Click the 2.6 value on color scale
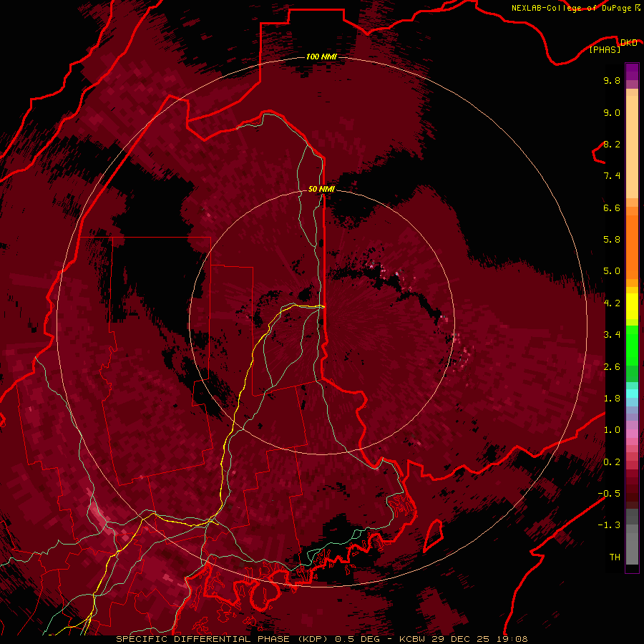This screenshot has height=644, width=644. coord(612,367)
